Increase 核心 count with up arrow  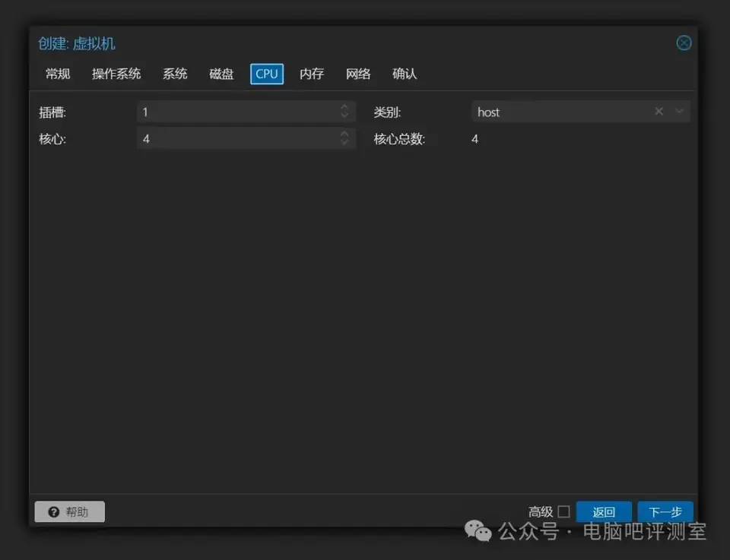click(x=344, y=134)
